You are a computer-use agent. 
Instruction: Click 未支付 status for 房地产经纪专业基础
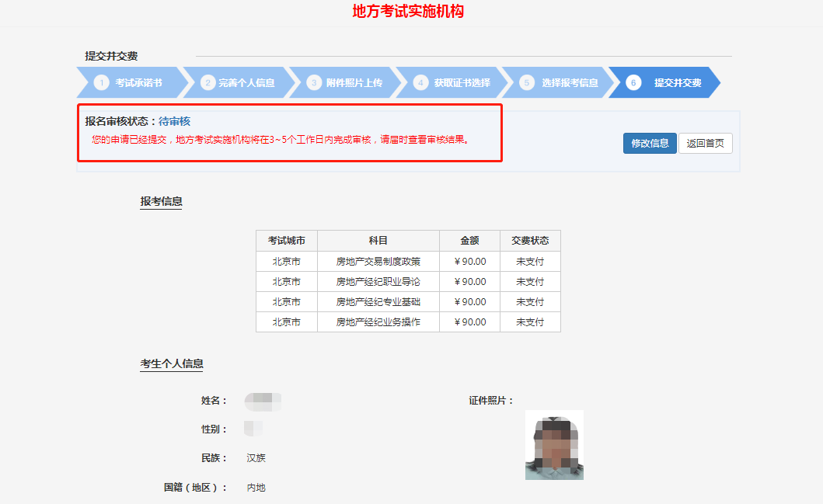[x=529, y=302]
